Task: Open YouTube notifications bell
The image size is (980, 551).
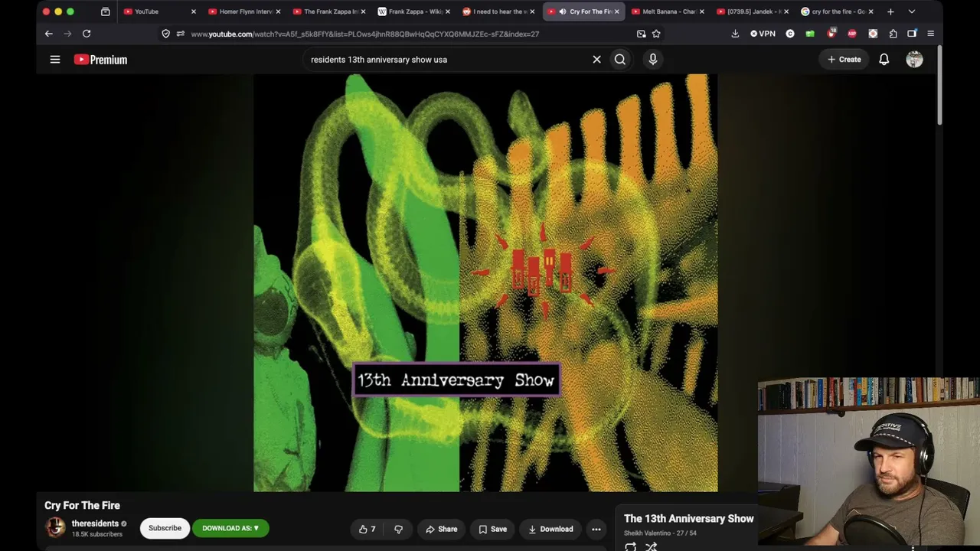Action: point(884,59)
